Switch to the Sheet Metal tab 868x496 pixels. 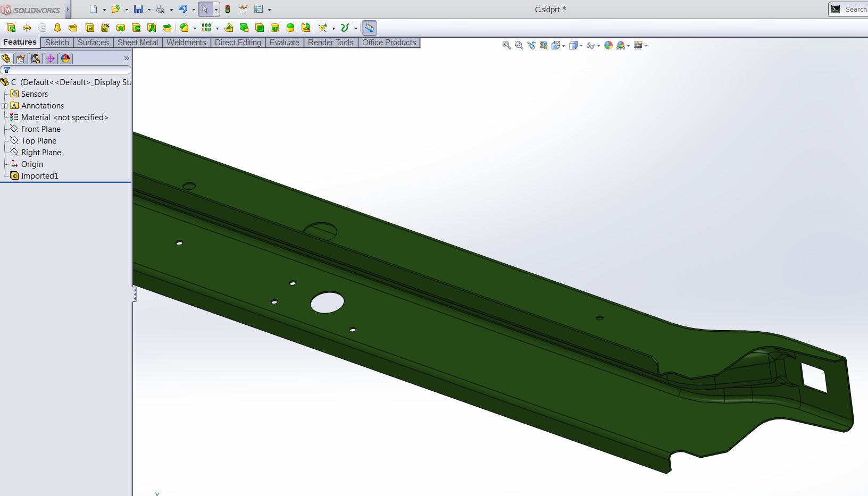point(137,43)
